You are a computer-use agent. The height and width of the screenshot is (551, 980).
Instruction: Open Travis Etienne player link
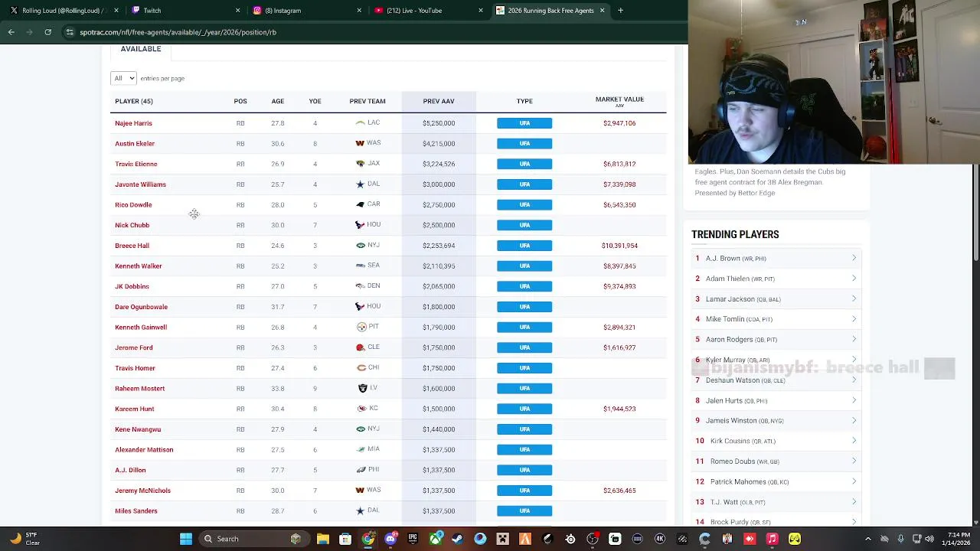point(136,164)
